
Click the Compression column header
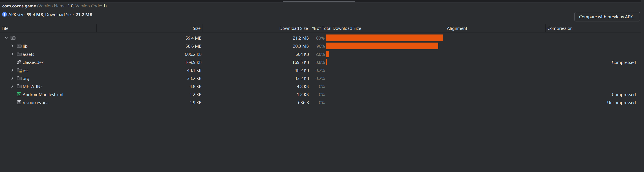(x=560, y=28)
